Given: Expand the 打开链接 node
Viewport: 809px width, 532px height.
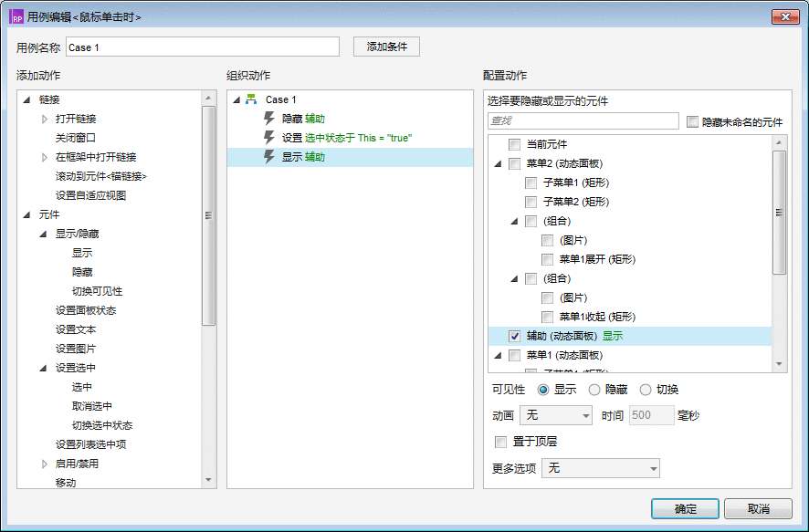Looking at the screenshot, I should click(x=45, y=119).
